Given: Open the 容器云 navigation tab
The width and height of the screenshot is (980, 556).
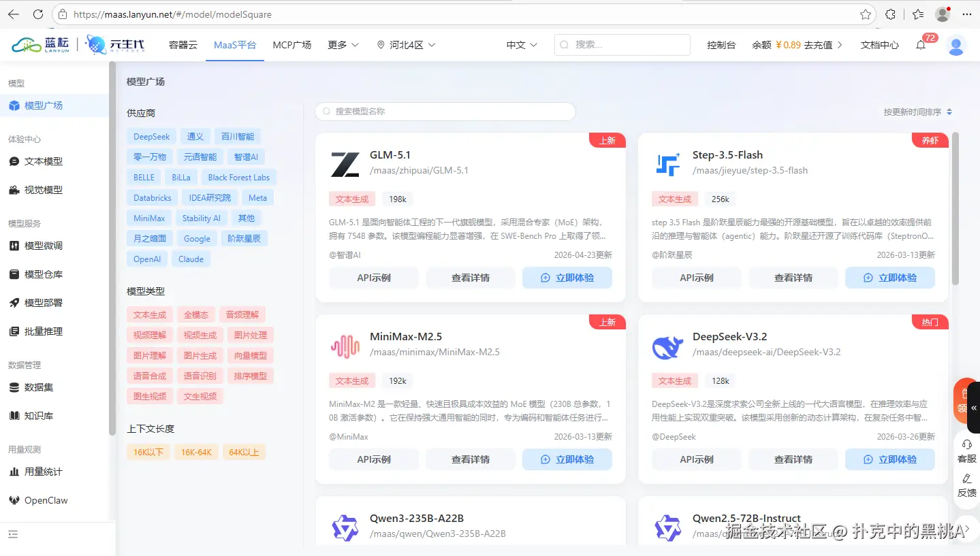Looking at the screenshot, I should point(183,45).
